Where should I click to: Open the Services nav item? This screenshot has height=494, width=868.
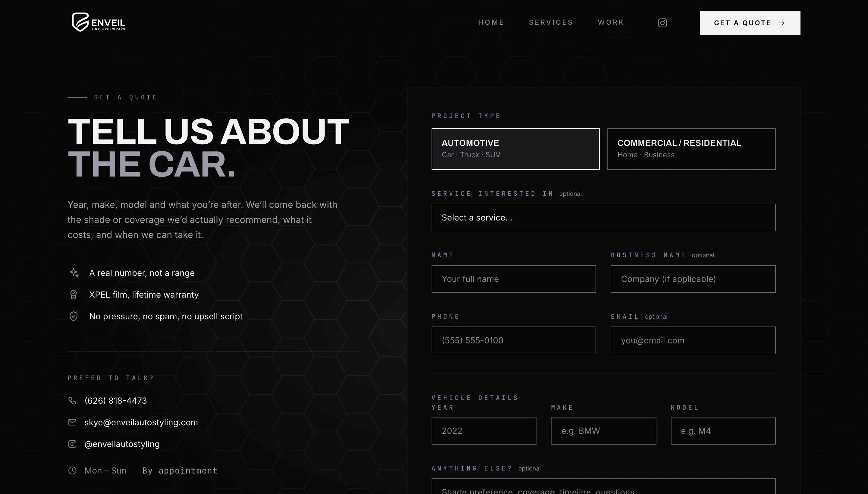[551, 22]
